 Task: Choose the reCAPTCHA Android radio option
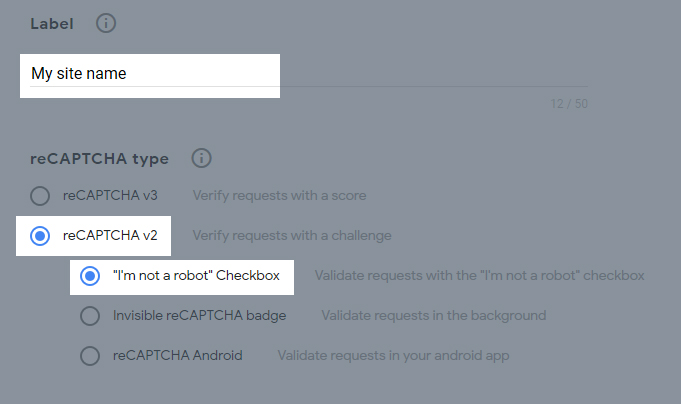pos(90,356)
